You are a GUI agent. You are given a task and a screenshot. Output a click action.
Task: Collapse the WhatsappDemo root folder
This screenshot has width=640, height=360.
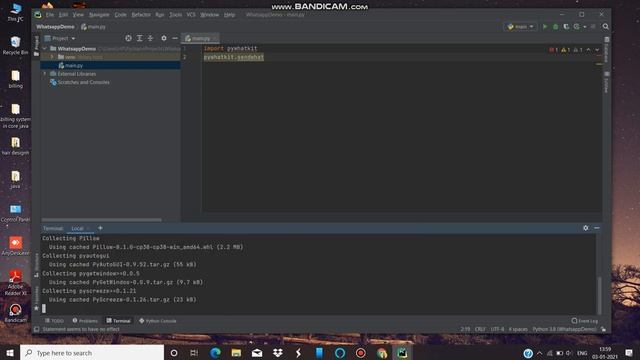[x=44, y=49]
